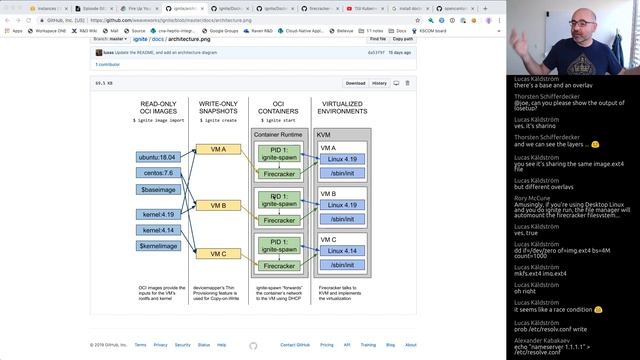The width and height of the screenshot is (640, 360).
Task: Bookmark this page with the star icon
Action: click(418, 20)
